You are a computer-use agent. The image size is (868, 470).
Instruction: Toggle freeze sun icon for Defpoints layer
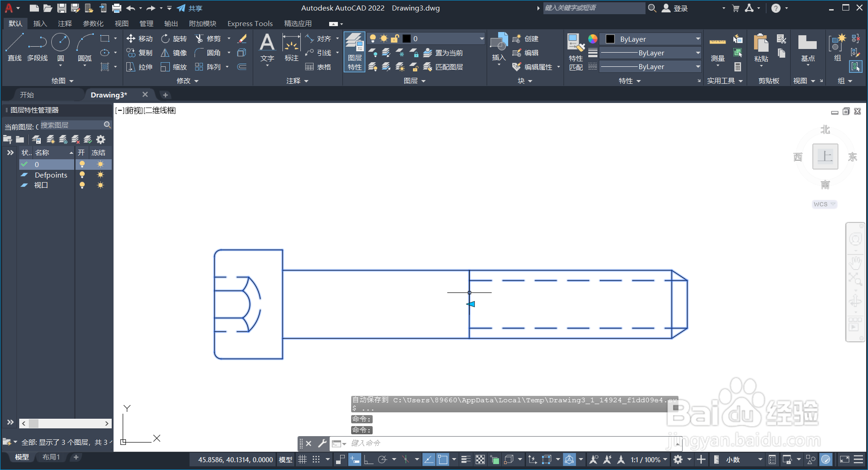pyautogui.click(x=100, y=175)
